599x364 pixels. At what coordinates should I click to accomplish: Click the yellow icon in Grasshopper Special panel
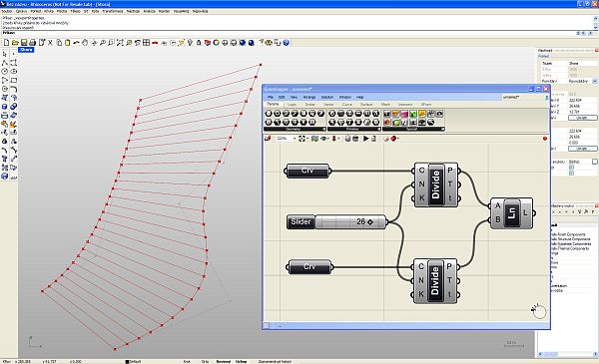pyautogui.click(x=421, y=114)
